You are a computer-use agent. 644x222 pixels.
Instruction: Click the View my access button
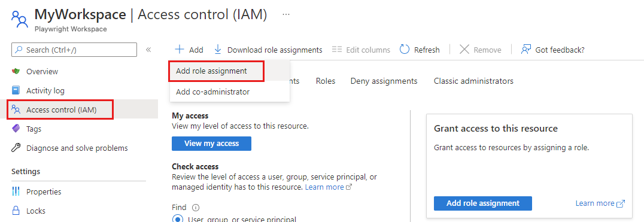click(211, 144)
